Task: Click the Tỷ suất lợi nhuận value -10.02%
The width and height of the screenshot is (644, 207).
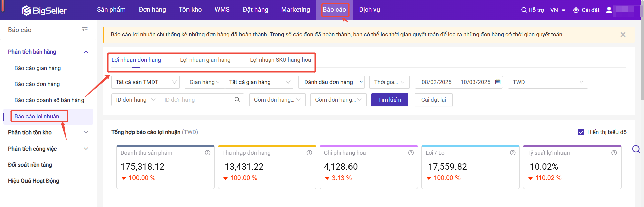Action: [542, 167]
